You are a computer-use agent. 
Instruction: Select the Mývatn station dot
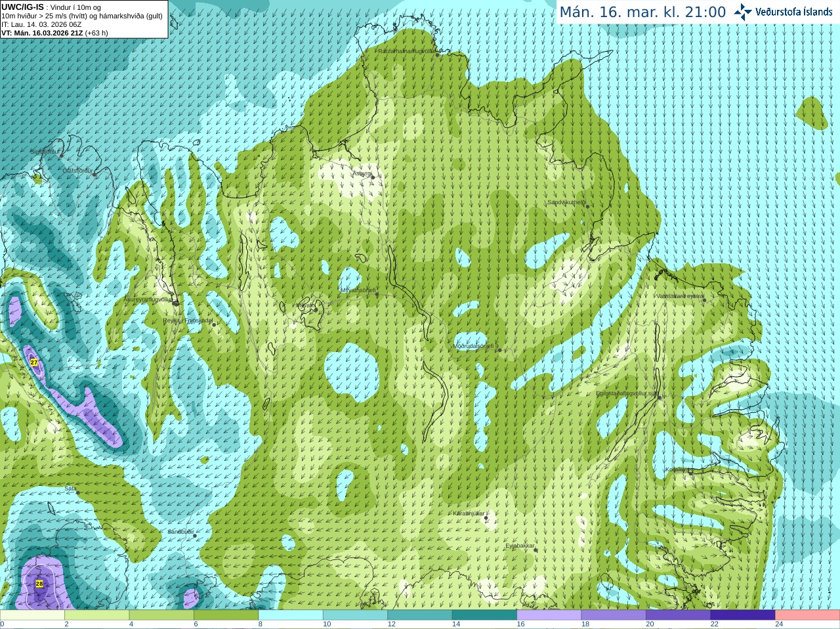pyautogui.click(x=316, y=309)
